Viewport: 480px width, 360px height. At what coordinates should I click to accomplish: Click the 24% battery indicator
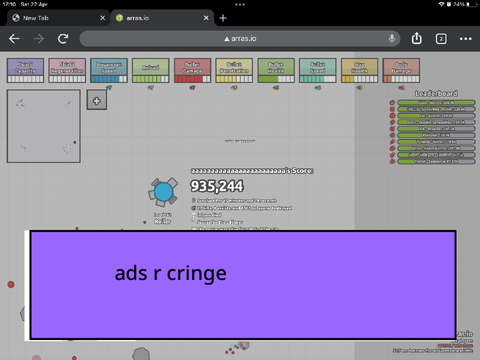[x=465, y=4]
